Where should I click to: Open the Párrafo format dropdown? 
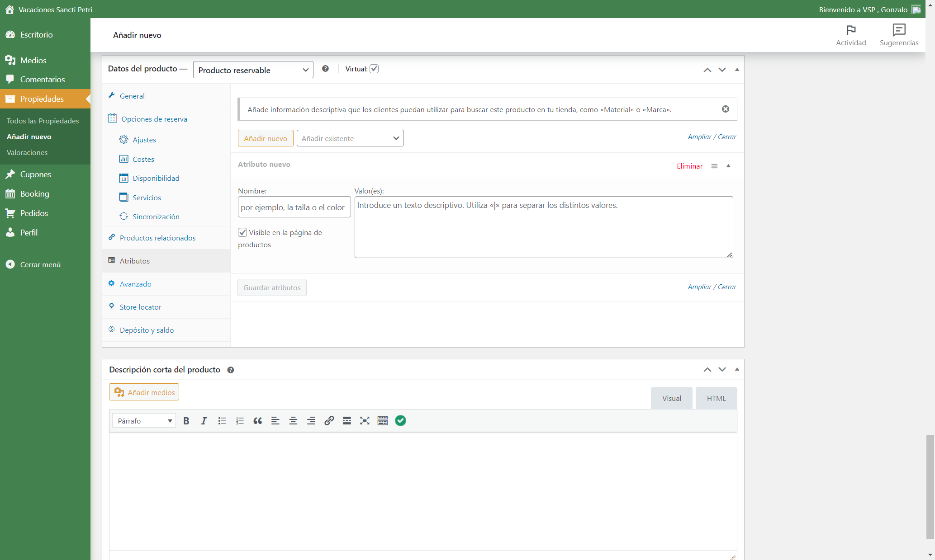pos(144,421)
